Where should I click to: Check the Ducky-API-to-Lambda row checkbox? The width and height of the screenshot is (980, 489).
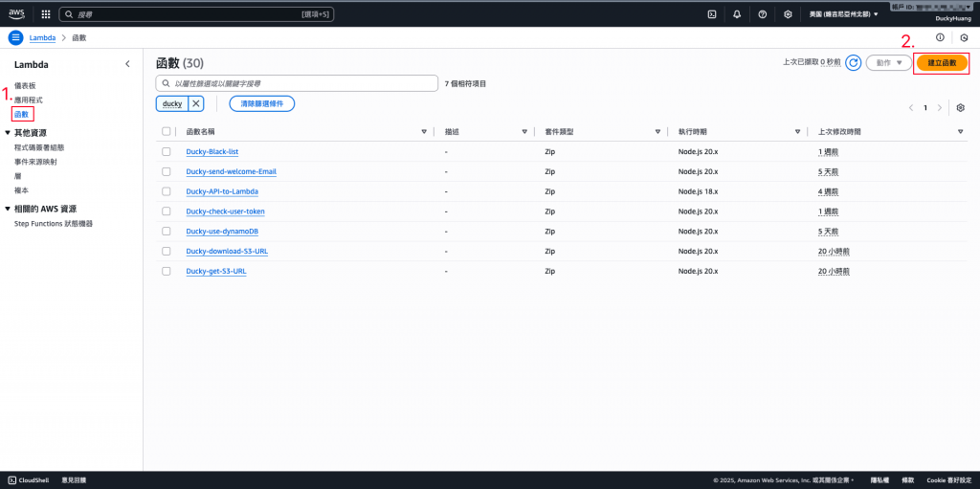click(166, 191)
